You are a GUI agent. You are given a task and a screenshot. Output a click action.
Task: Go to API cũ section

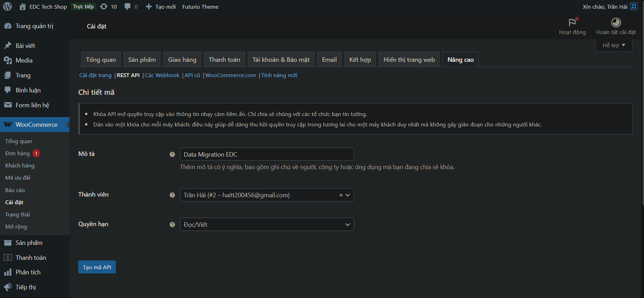click(192, 75)
